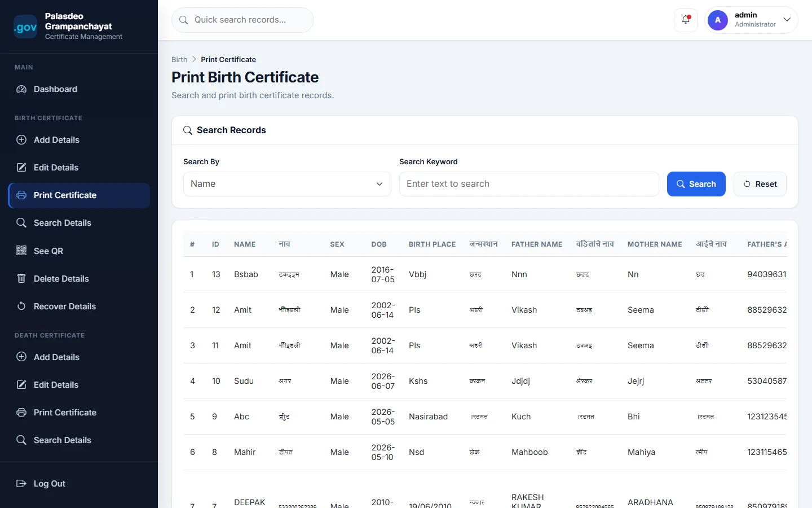The width and height of the screenshot is (812, 508).
Task: Click the NAME column header
Action: pyautogui.click(x=245, y=244)
